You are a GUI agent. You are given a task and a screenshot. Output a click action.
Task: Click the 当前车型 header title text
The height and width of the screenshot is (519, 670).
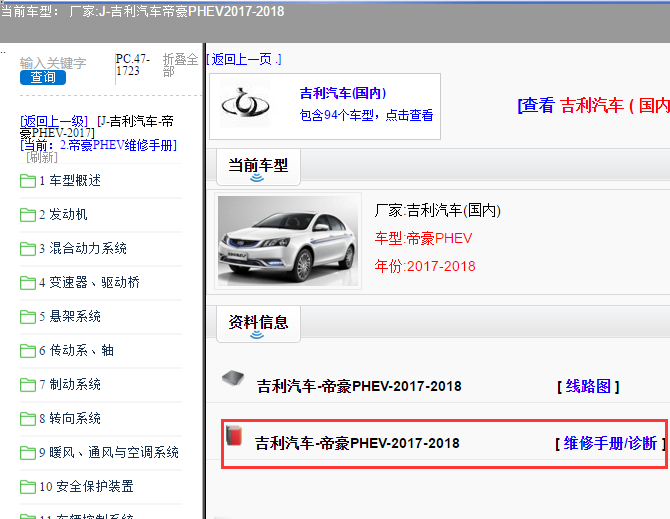click(258, 165)
